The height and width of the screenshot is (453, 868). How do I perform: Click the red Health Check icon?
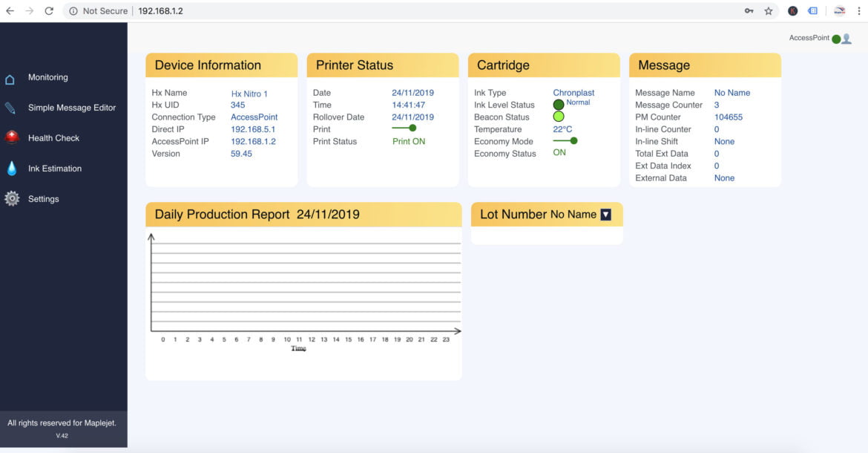pyautogui.click(x=11, y=137)
